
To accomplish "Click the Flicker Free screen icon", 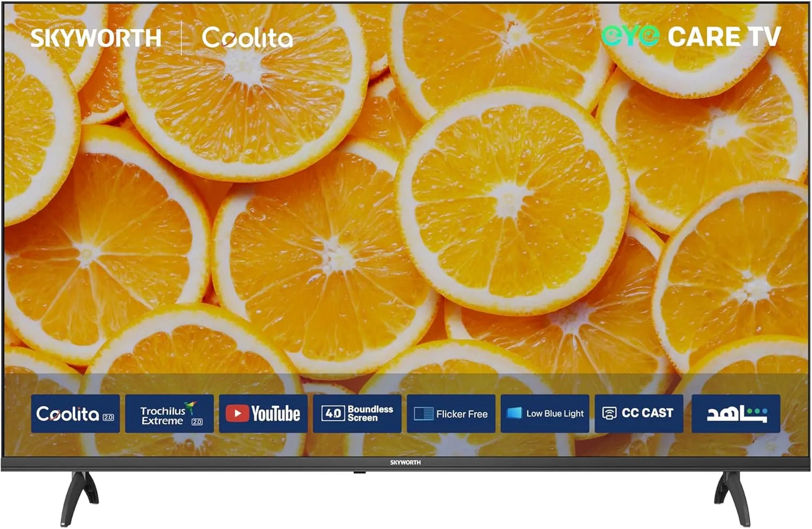I will (423, 414).
